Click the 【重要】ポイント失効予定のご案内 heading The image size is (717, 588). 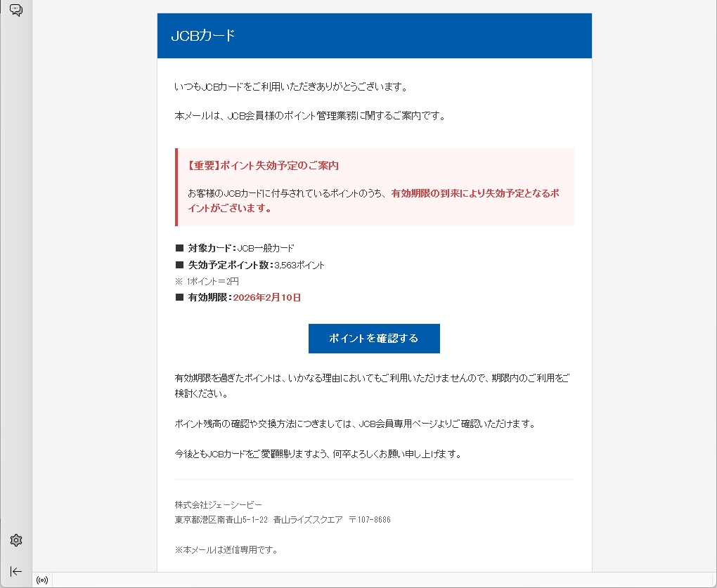pyautogui.click(x=264, y=166)
